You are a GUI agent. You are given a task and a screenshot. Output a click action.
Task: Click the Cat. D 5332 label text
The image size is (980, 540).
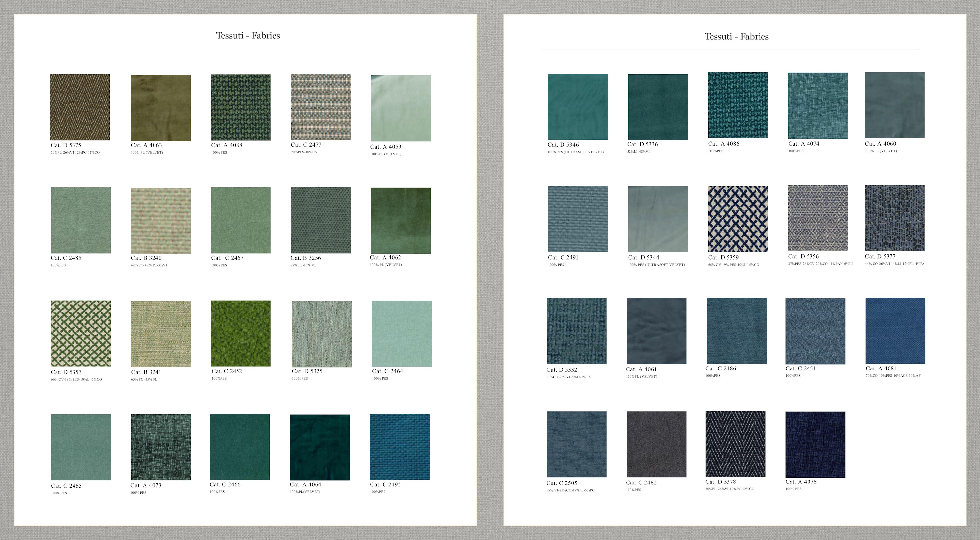click(x=562, y=370)
